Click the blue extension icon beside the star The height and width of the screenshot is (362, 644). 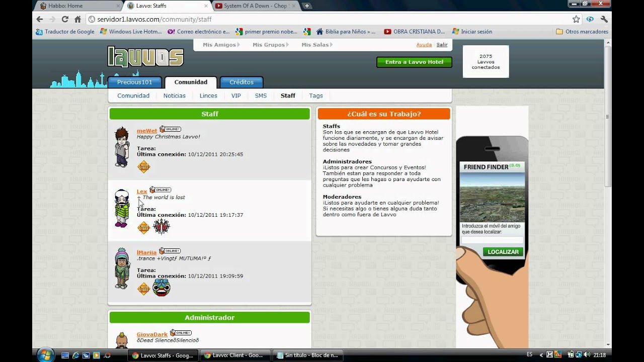pyautogui.click(x=590, y=19)
